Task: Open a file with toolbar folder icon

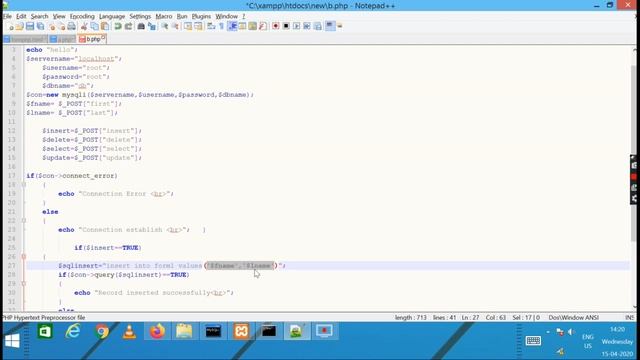Action: (x=20, y=27)
